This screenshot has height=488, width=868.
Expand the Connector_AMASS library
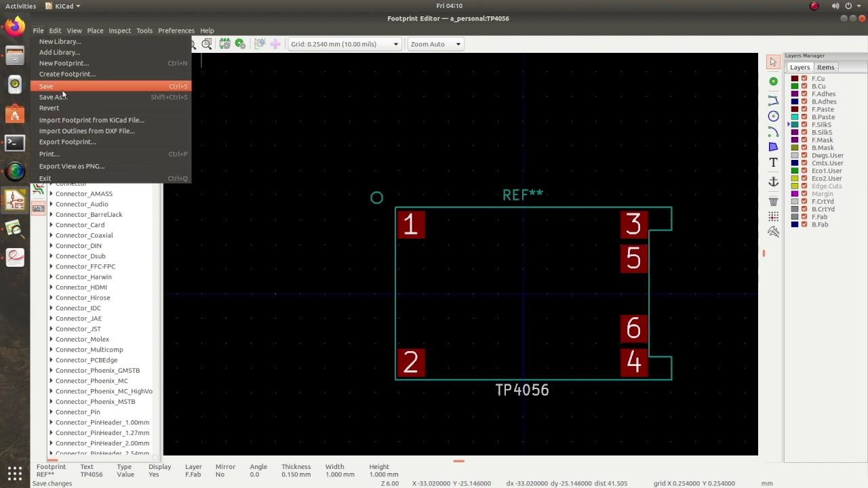pos(51,194)
